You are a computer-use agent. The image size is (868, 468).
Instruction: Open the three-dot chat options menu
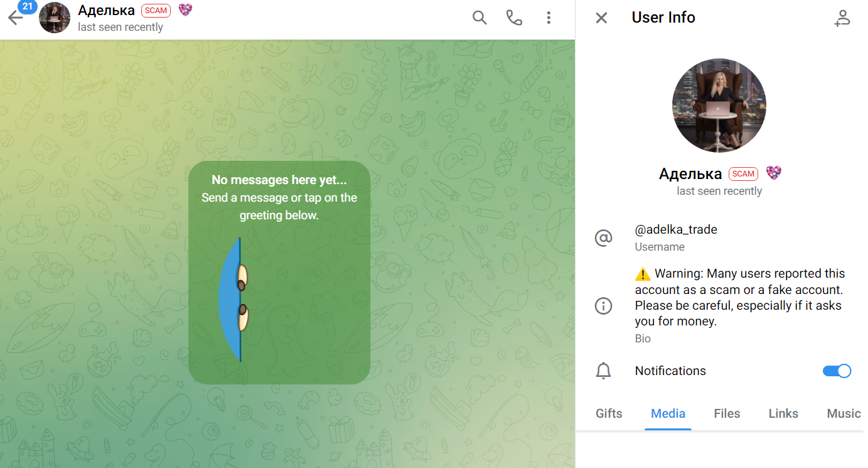(x=549, y=18)
